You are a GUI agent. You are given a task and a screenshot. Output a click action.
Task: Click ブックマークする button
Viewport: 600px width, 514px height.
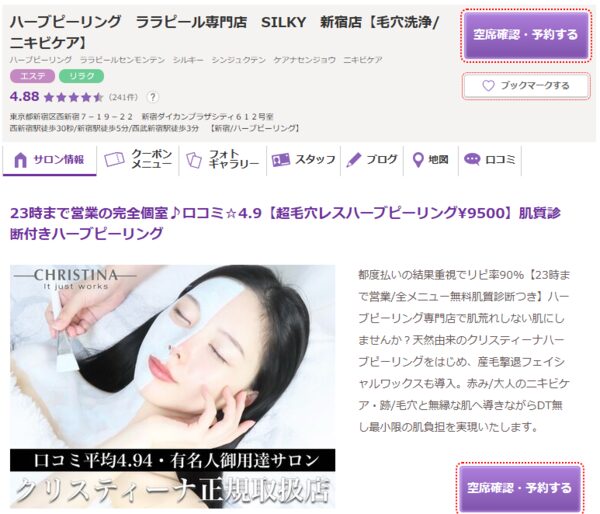tap(526, 86)
